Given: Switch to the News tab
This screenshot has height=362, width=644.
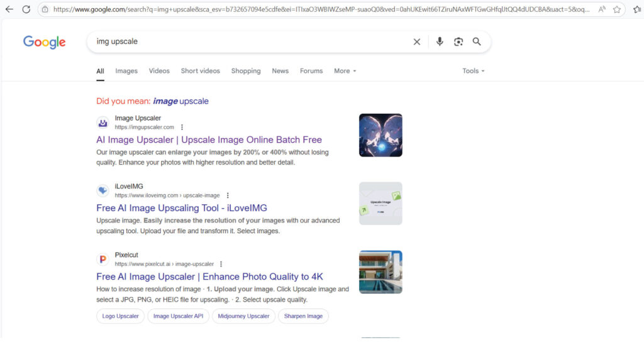Looking at the screenshot, I should click(x=280, y=71).
